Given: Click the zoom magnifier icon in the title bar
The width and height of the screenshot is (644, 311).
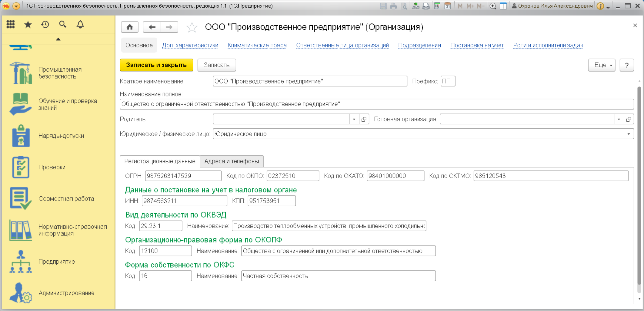Looking at the screenshot, I should tap(493, 6).
